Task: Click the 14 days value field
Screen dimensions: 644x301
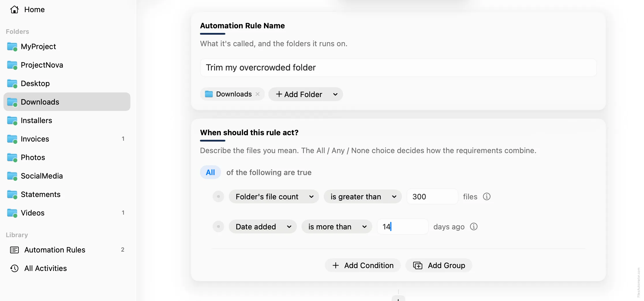Action: (x=403, y=227)
